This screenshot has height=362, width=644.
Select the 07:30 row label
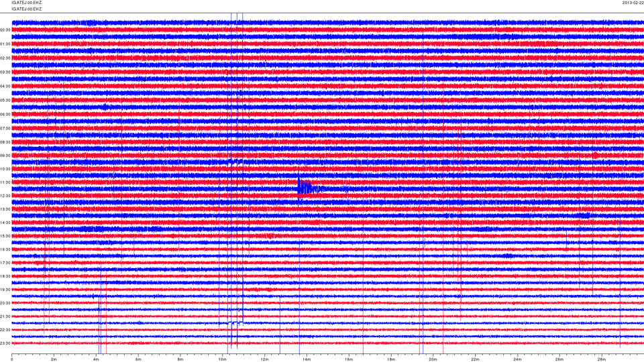[5, 129]
